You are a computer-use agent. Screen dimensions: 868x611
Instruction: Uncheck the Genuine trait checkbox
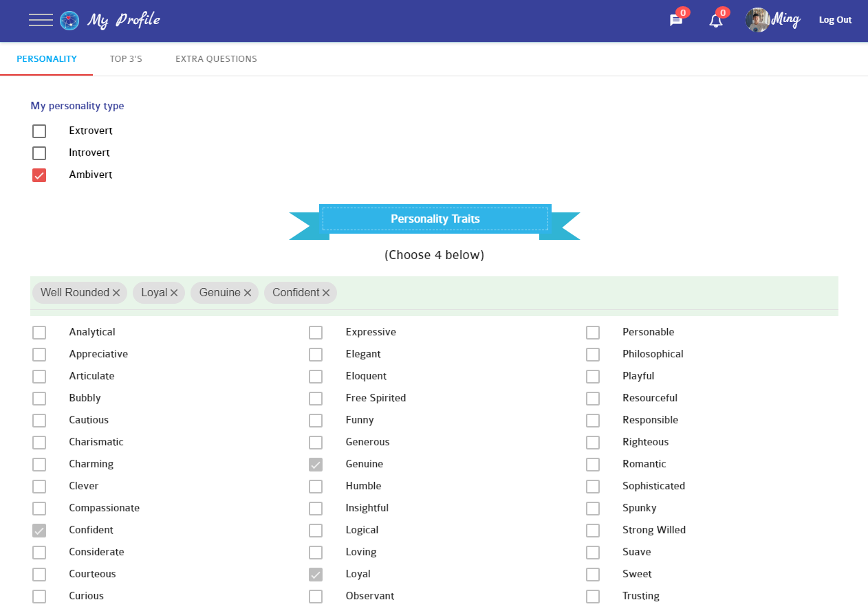click(316, 465)
